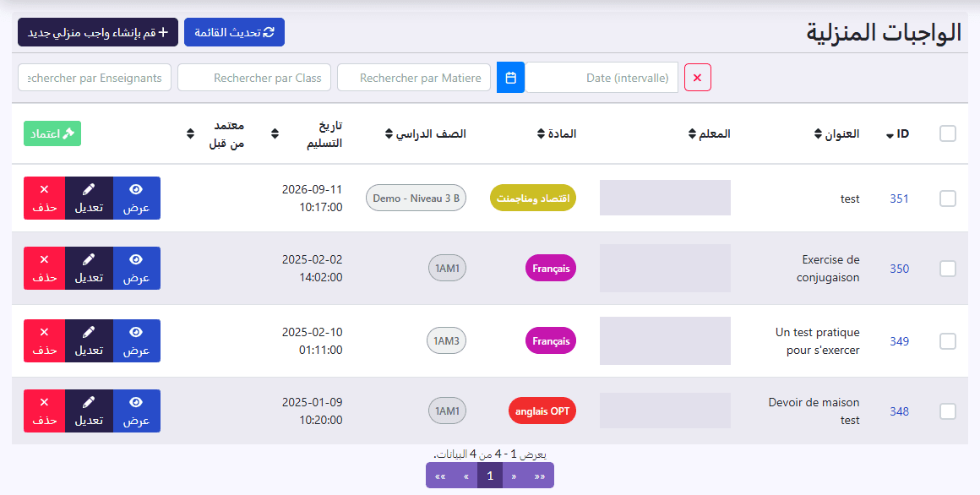This screenshot has height=495, width=980.
Task: Sort by المعلم teacher column
Action: click(x=710, y=133)
